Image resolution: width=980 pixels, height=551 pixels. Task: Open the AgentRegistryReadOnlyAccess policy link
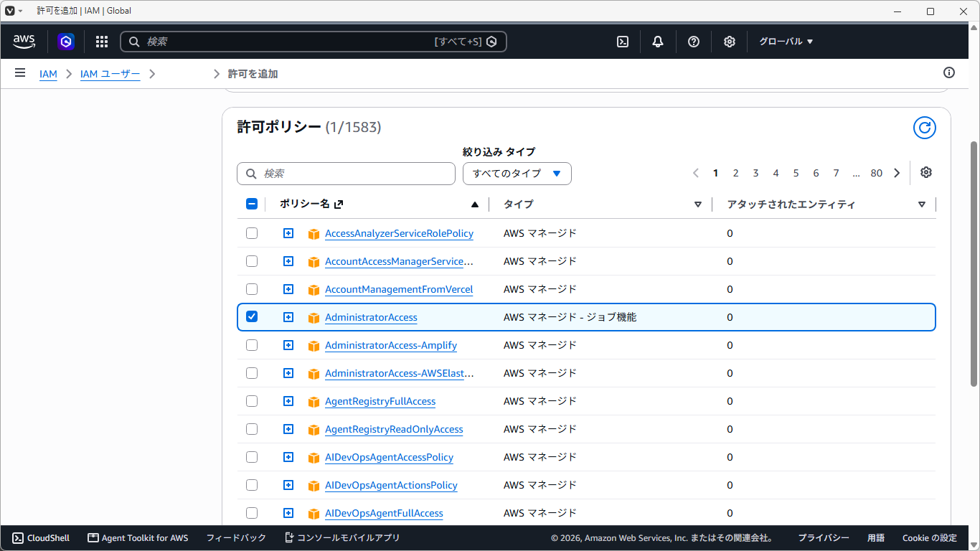coord(394,429)
